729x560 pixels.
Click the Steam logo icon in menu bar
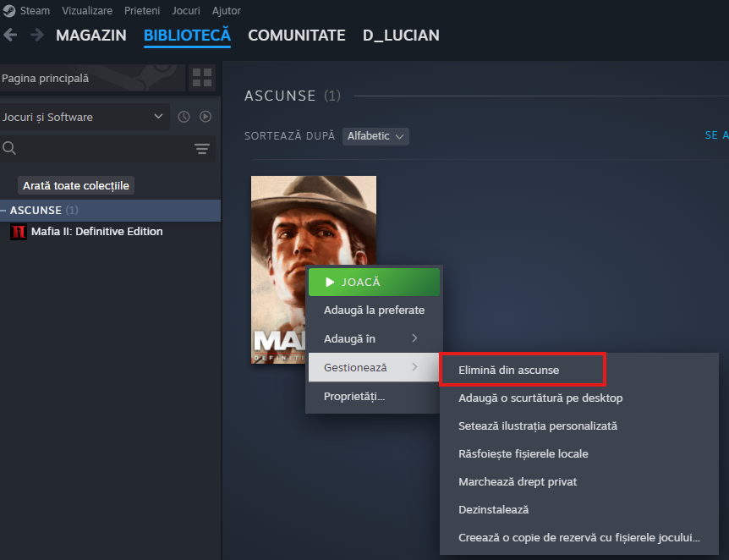8,11
